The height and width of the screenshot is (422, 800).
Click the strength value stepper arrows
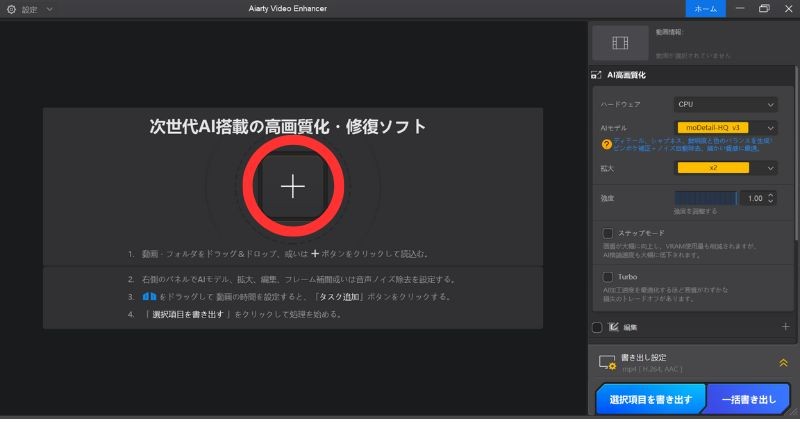[770, 198]
